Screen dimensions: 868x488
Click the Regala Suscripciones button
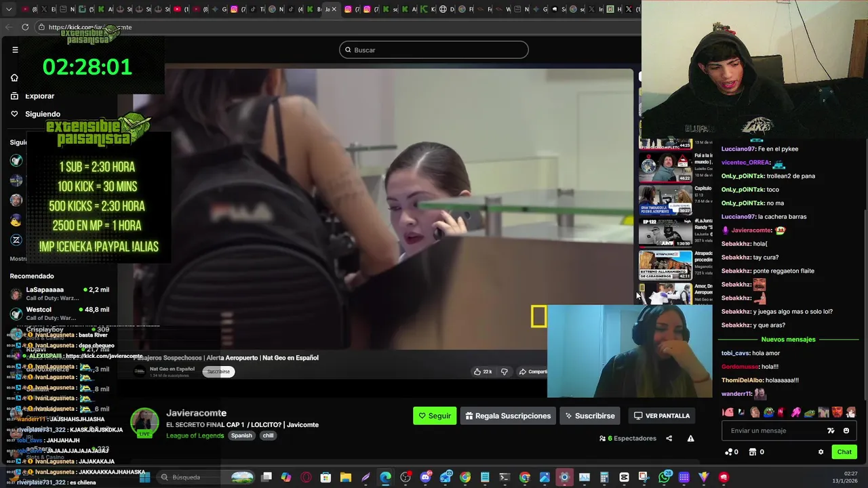pos(507,415)
